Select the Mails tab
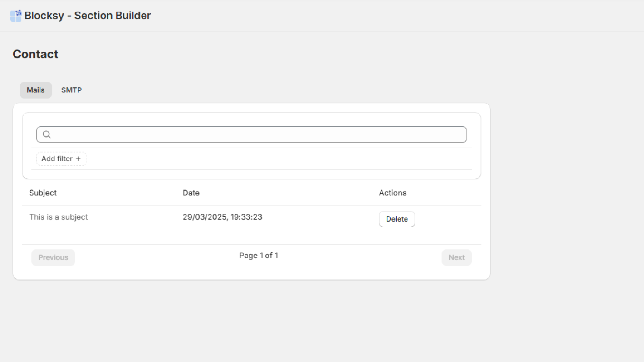The image size is (644, 362). tap(35, 90)
